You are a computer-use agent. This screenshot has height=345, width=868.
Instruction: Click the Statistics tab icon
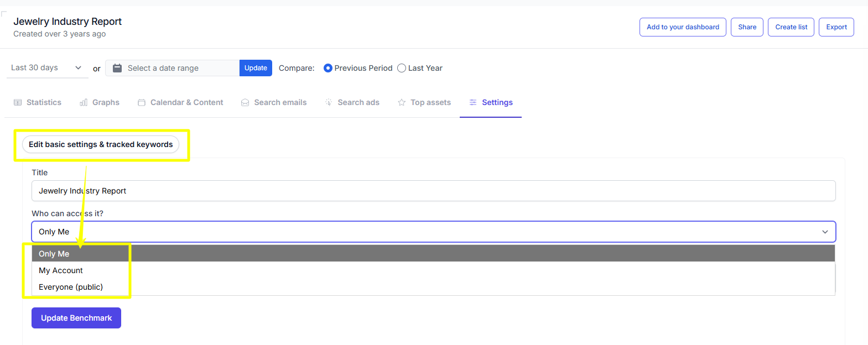pyautogui.click(x=18, y=102)
